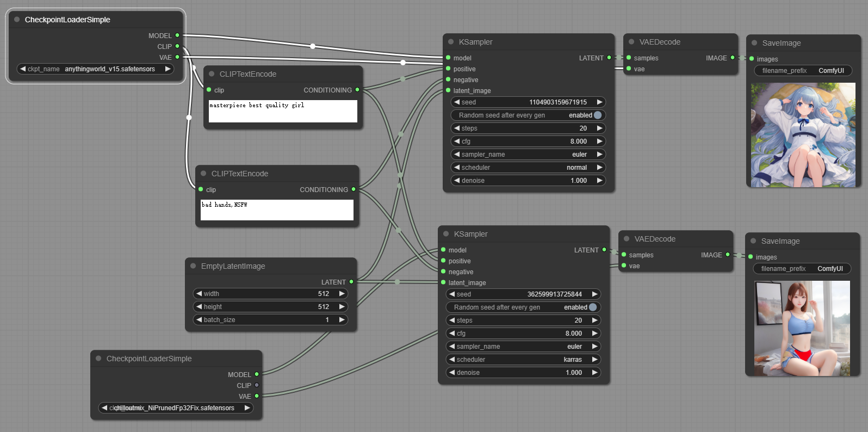Decrease the EmptyLatentImage width with left arrow
Image resolution: width=868 pixels, height=432 pixels.
[x=199, y=294]
